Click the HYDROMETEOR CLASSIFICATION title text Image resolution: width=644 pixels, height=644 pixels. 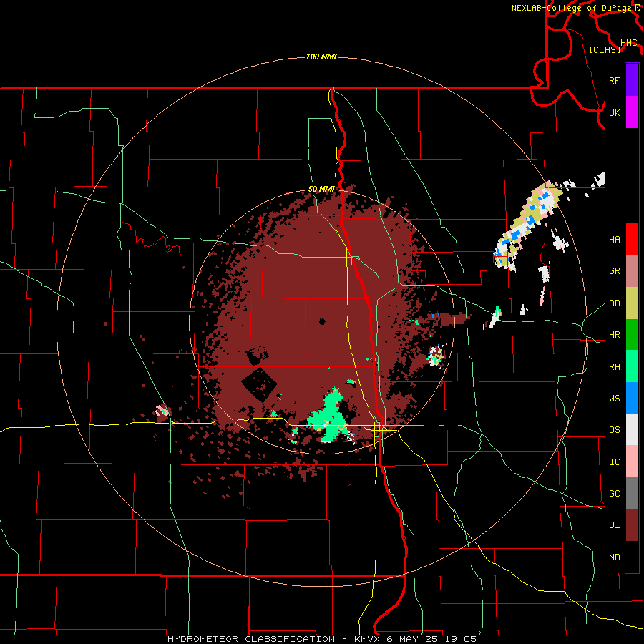(251, 639)
